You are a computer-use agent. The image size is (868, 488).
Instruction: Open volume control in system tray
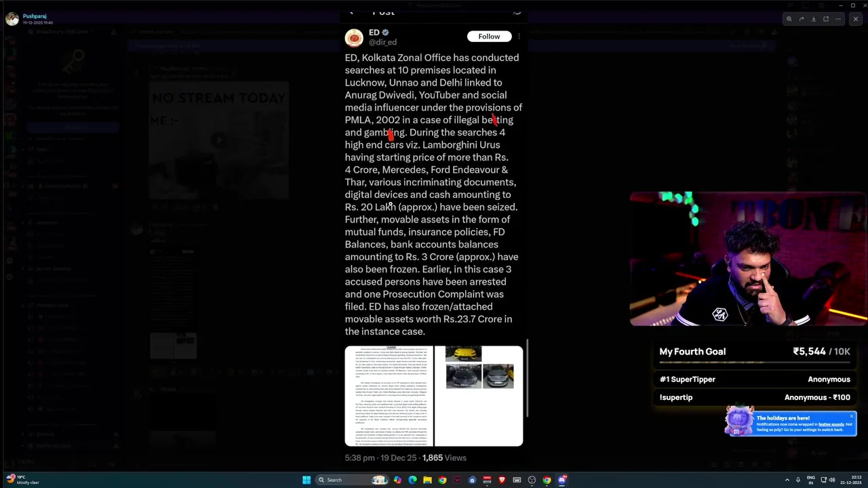point(831,480)
